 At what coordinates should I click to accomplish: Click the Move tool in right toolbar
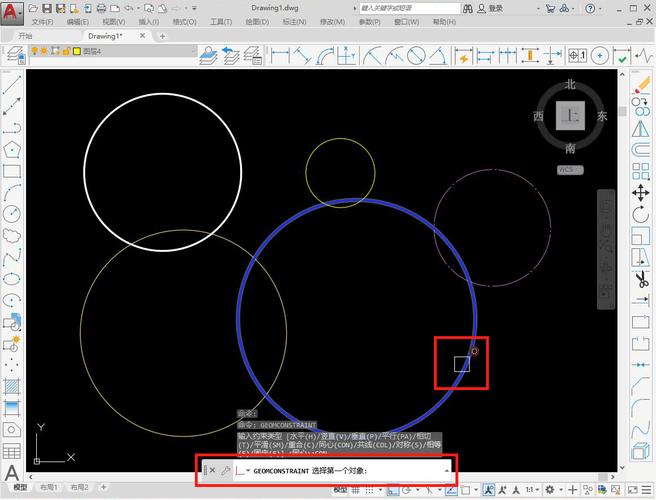click(x=641, y=193)
